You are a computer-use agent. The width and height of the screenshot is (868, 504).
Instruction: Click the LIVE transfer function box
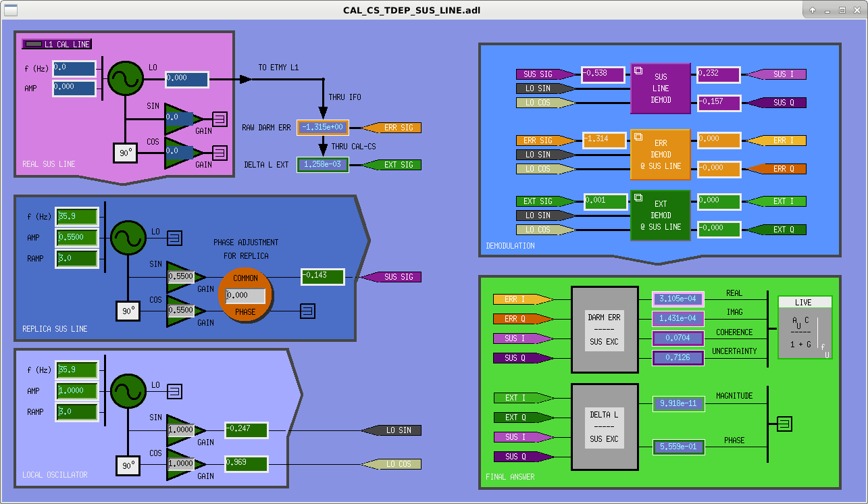pyautogui.click(x=805, y=327)
